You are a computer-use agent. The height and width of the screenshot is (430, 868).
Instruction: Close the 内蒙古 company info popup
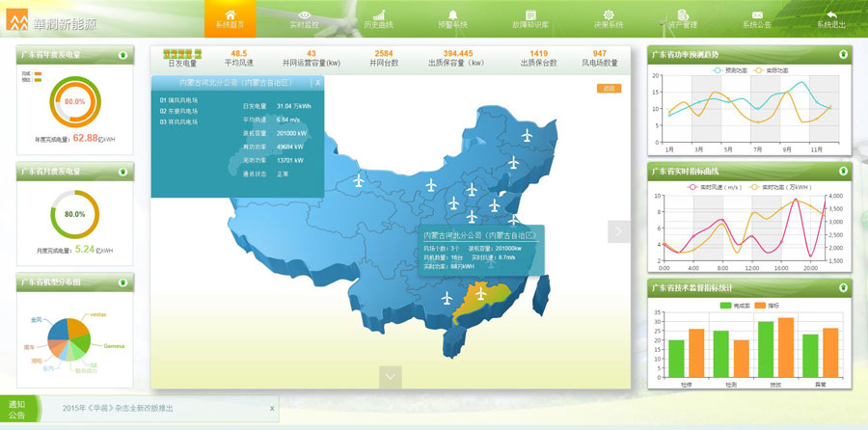[318, 83]
